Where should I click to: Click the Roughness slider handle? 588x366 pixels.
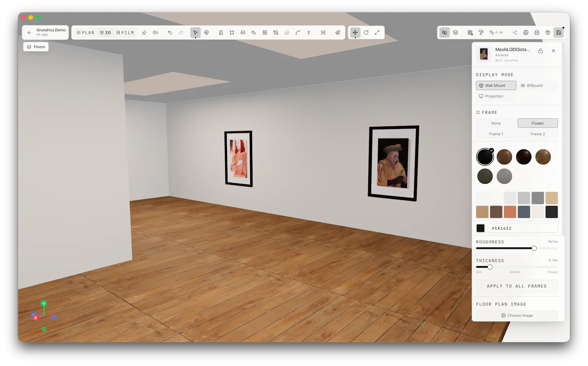coord(534,248)
